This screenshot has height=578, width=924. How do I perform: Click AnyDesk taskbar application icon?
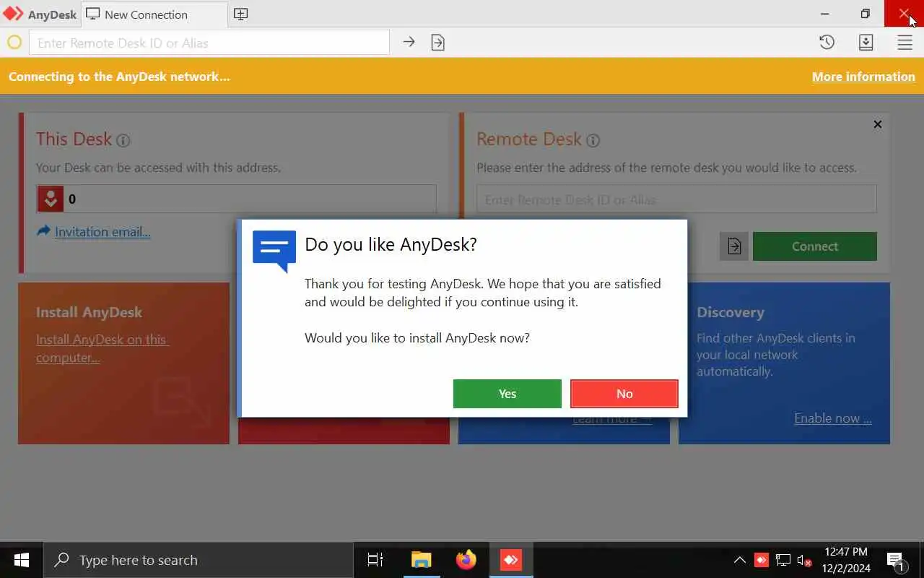[511, 560]
